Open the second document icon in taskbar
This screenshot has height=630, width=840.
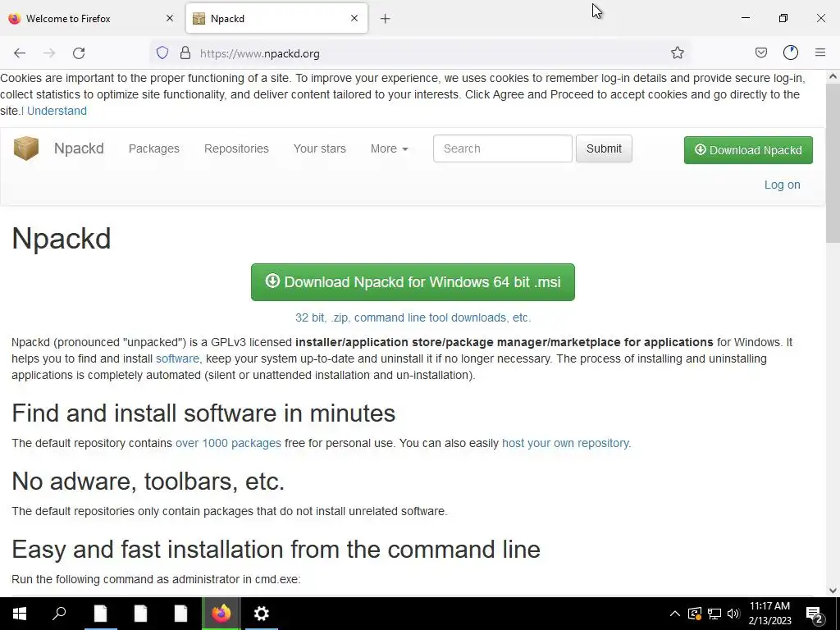pos(140,614)
